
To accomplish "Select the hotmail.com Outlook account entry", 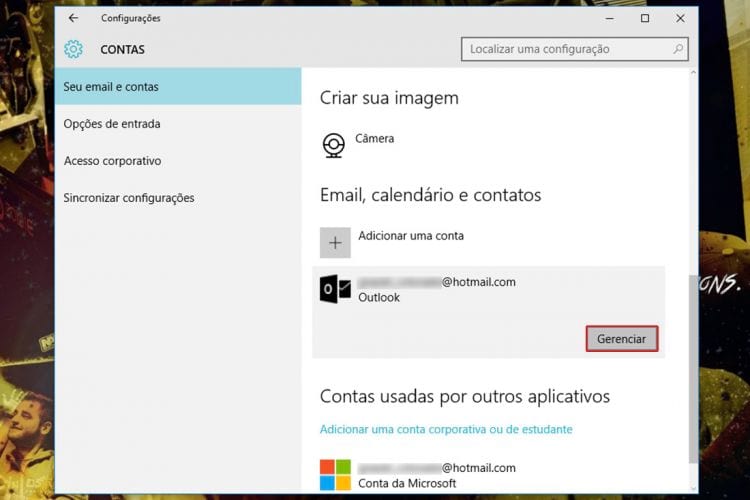I will point(488,311).
